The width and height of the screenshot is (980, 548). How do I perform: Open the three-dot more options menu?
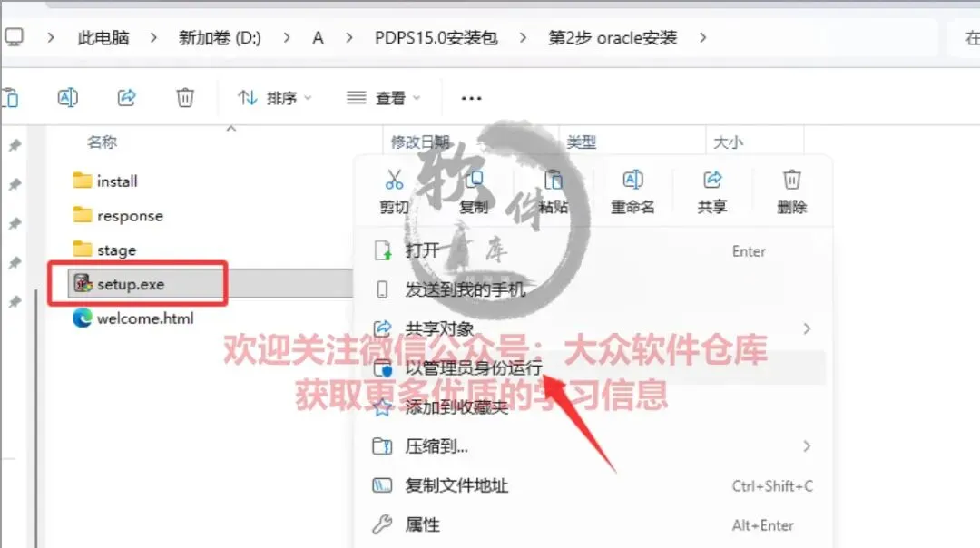pos(471,98)
